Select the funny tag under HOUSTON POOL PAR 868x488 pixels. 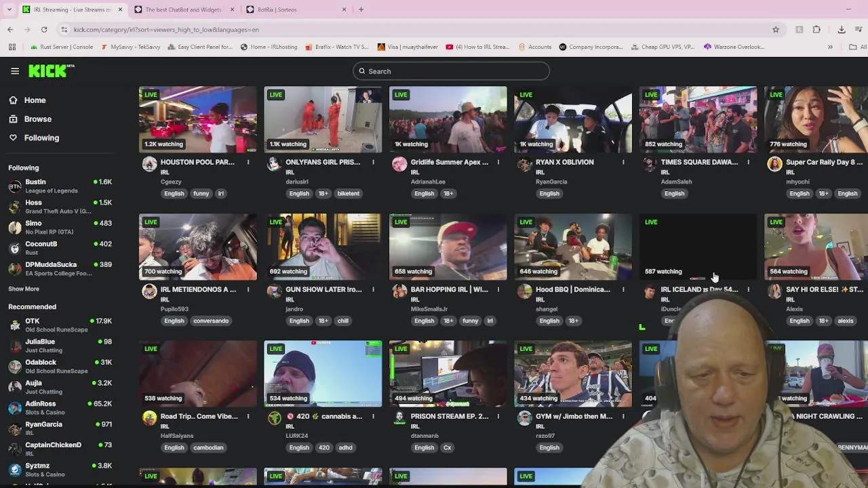tap(201, 193)
